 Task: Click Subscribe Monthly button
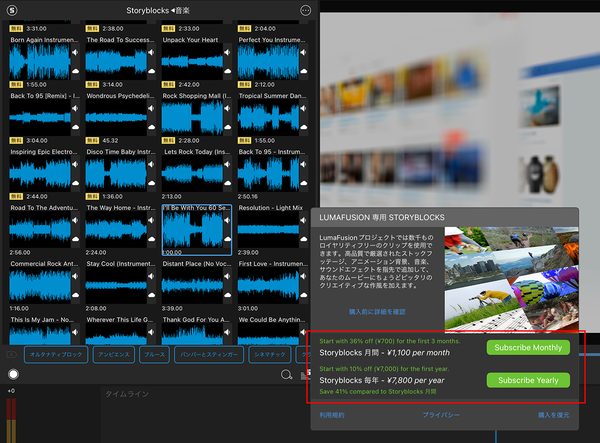528,348
